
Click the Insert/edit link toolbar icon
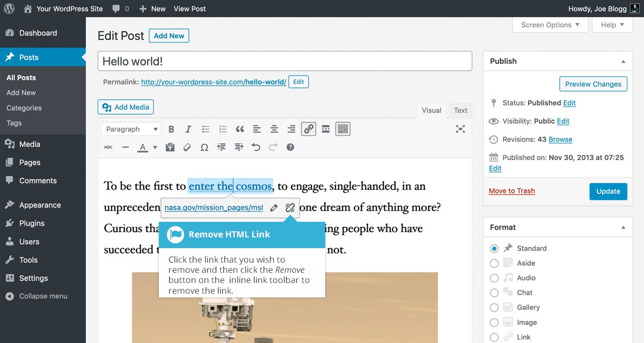pyautogui.click(x=308, y=129)
